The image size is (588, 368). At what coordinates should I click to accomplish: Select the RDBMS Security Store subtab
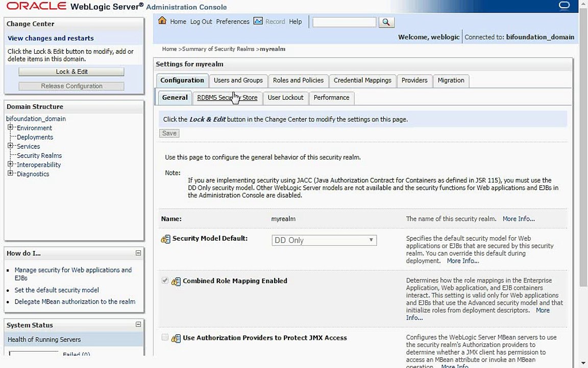tap(227, 98)
